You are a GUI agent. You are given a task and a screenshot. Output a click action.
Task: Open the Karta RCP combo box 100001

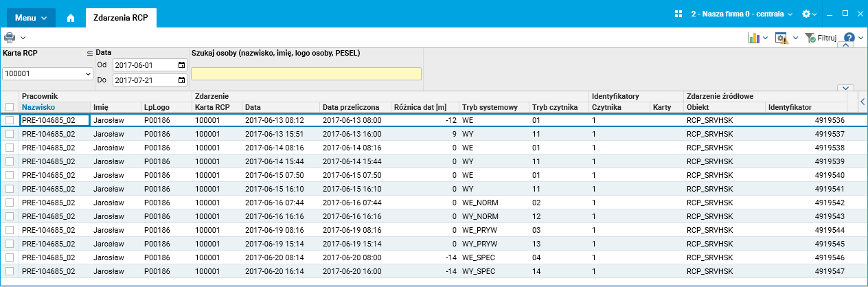click(x=47, y=73)
